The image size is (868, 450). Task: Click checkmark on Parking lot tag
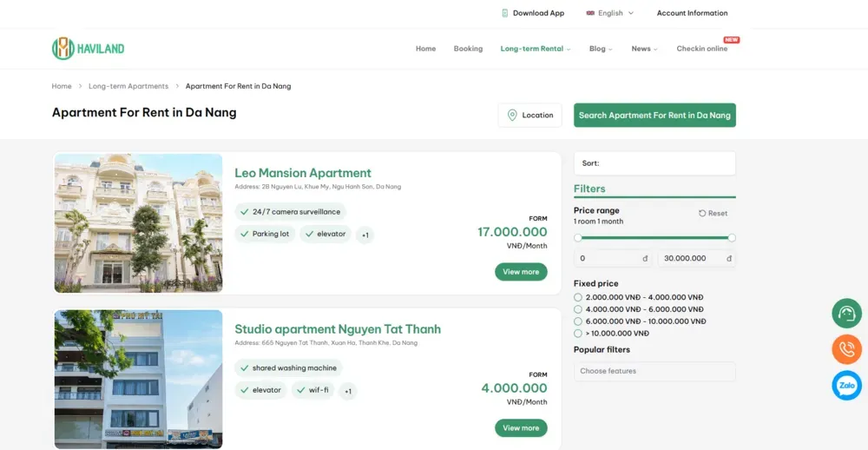(244, 234)
